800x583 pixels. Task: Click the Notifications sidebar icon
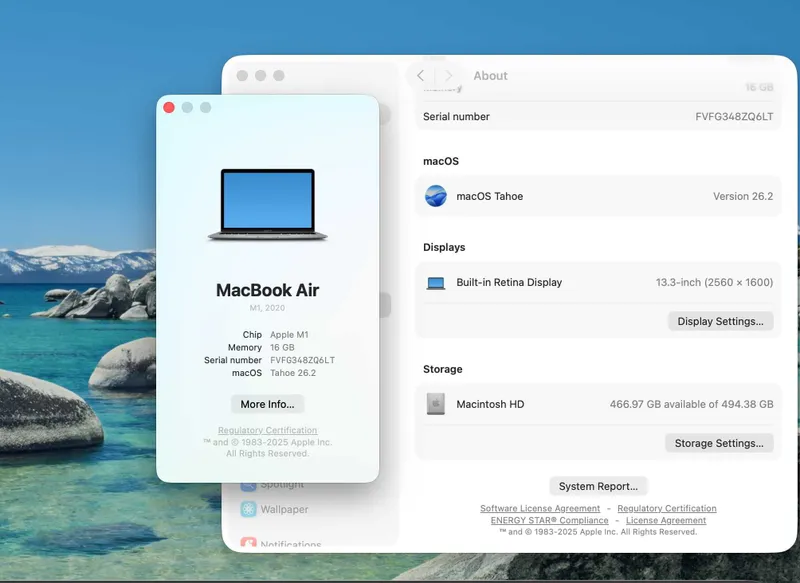pos(248,543)
